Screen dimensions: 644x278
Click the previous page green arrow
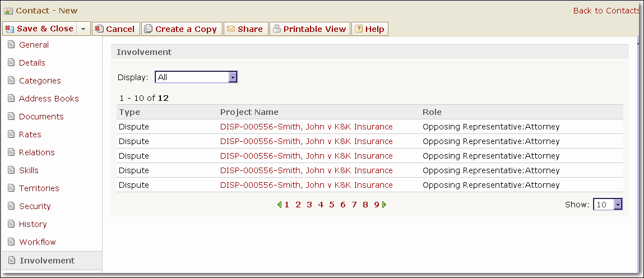click(x=279, y=205)
